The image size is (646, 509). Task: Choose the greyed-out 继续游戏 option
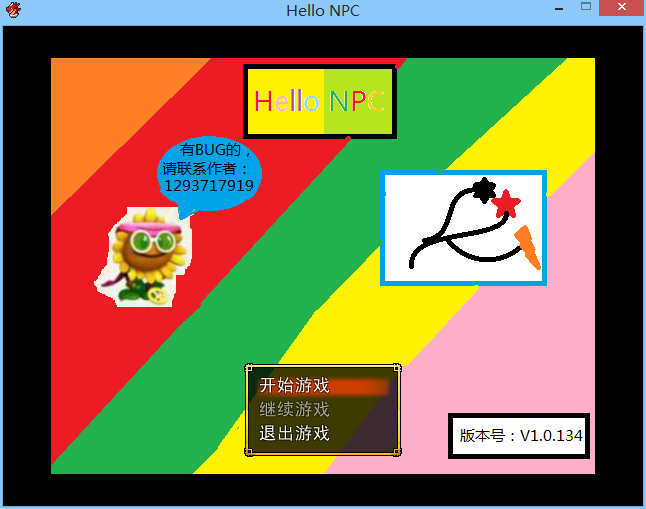click(x=294, y=410)
